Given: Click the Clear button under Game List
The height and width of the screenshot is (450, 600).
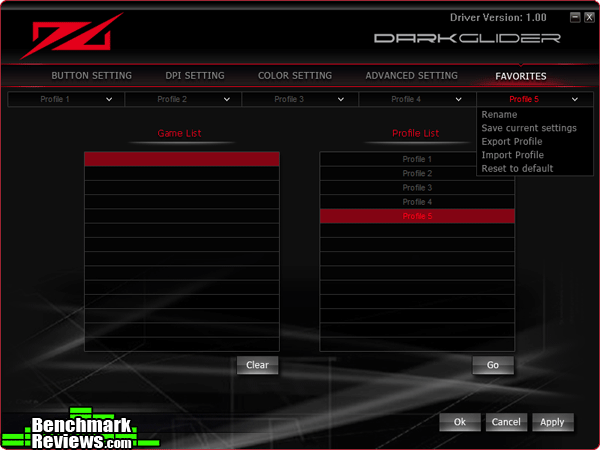Looking at the screenshot, I should [258, 365].
